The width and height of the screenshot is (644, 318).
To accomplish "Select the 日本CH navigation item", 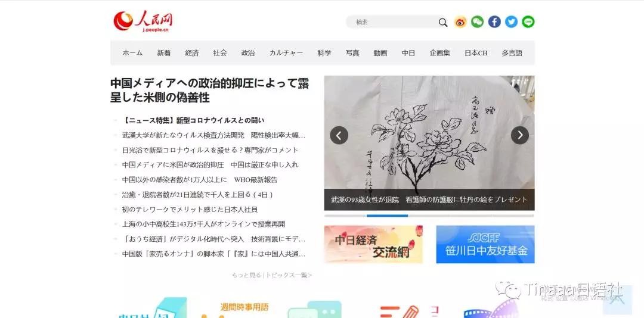I will point(476,53).
